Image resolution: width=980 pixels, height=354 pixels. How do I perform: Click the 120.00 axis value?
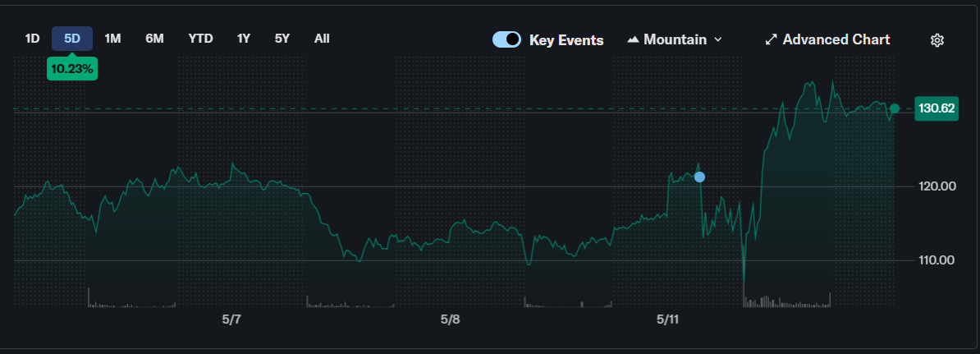[x=936, y=186]
